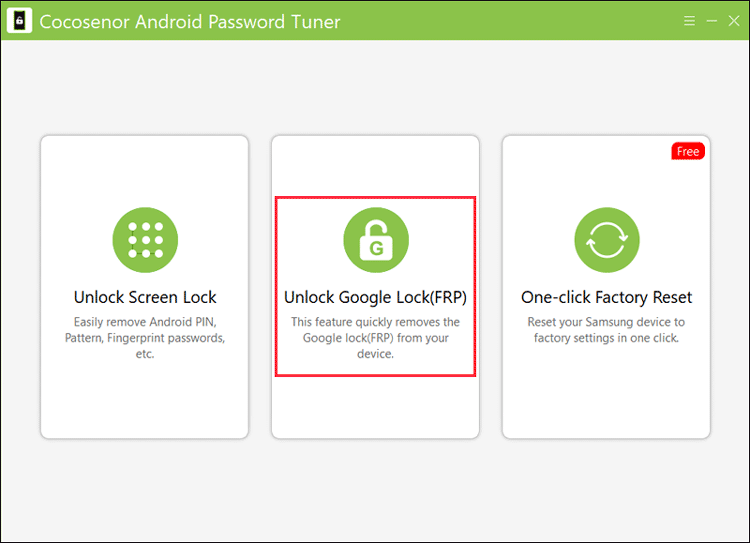Click the red Free badge
This screenshot has width=750, height=543.
(688, 151)
